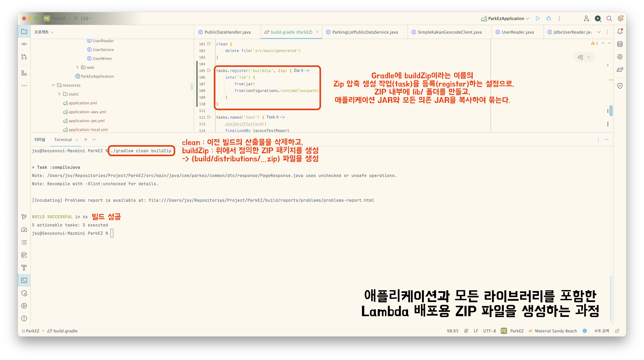Toggle the Terminal tool window button
Image resolution: width=644 pixels, height=360 pixels.
[24, 280]
